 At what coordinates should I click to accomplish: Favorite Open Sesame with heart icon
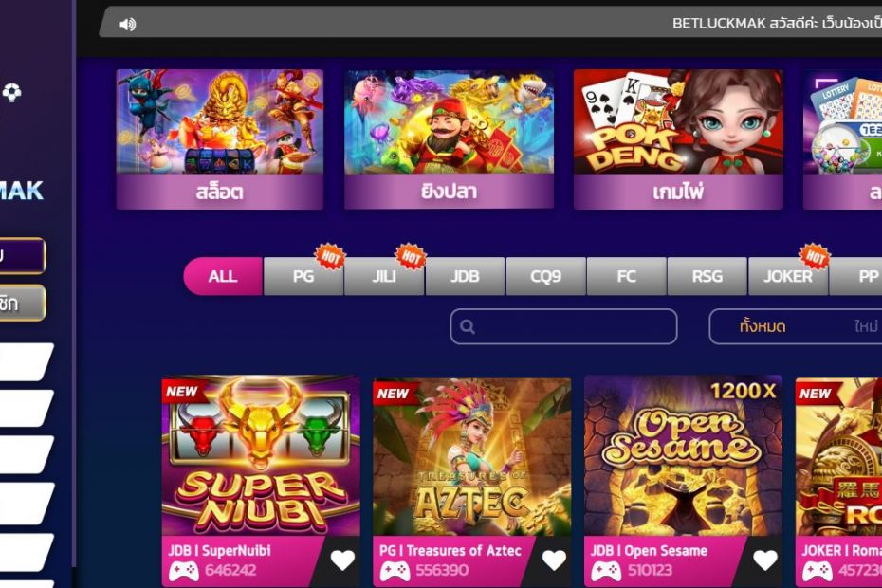765,560
